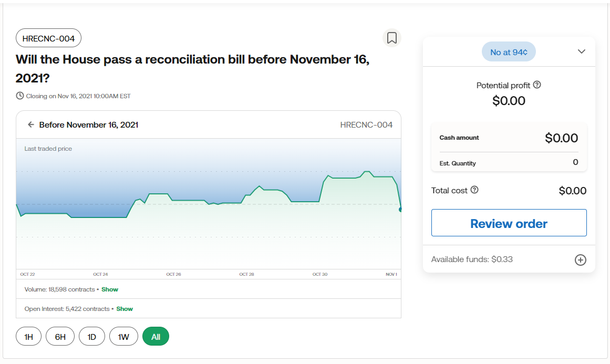Bookmark this market with the bookmark icon
The width and height of the screenshot is (610, 364).
coord(391,38)
